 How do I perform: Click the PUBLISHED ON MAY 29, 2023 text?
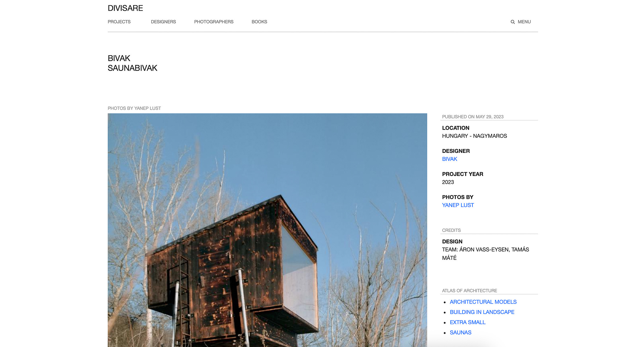(473, 117)
